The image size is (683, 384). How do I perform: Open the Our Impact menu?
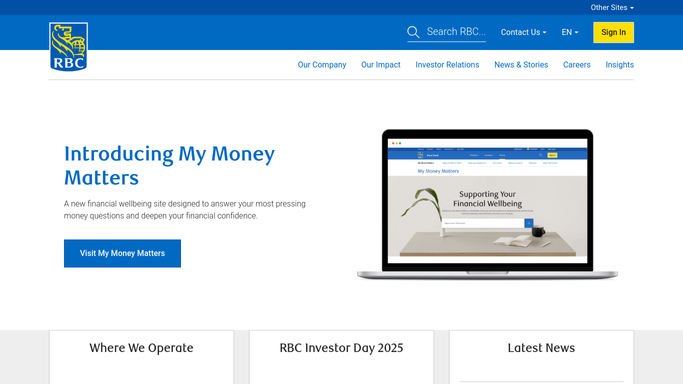381,65
